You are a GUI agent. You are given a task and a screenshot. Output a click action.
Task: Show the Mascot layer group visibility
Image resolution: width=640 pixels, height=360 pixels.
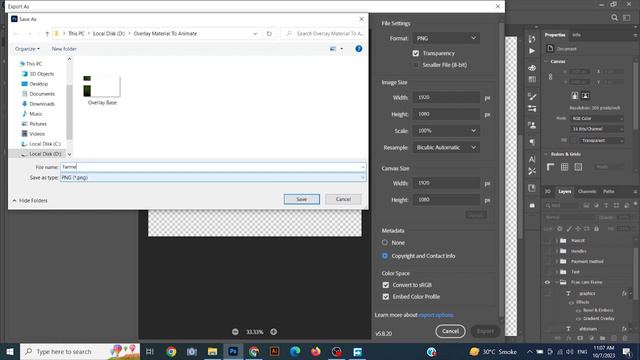click(547, 240)
